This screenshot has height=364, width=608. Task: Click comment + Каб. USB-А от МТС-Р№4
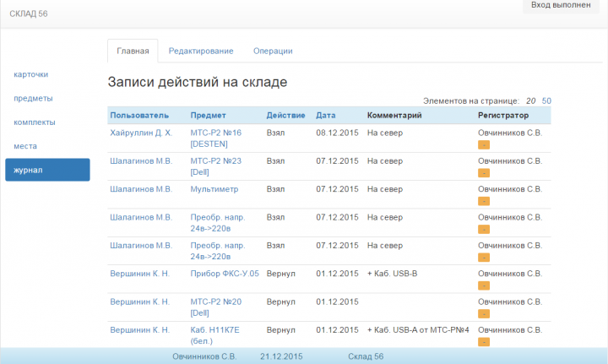pyautogui.click(x=418, y=330)
